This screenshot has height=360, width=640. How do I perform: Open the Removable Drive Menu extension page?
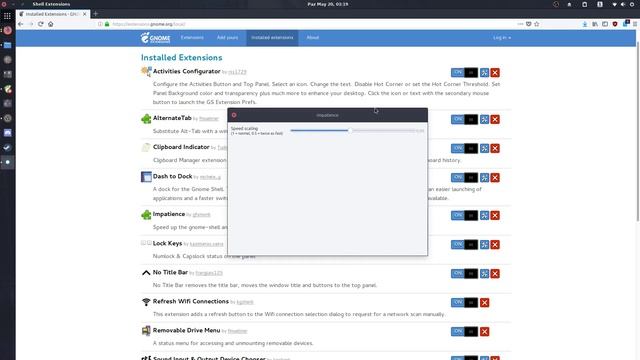187,330
